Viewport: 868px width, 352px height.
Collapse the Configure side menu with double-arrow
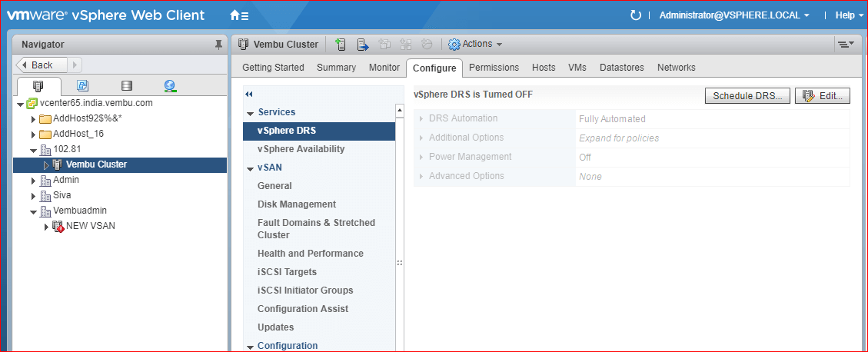coord(248,94)
